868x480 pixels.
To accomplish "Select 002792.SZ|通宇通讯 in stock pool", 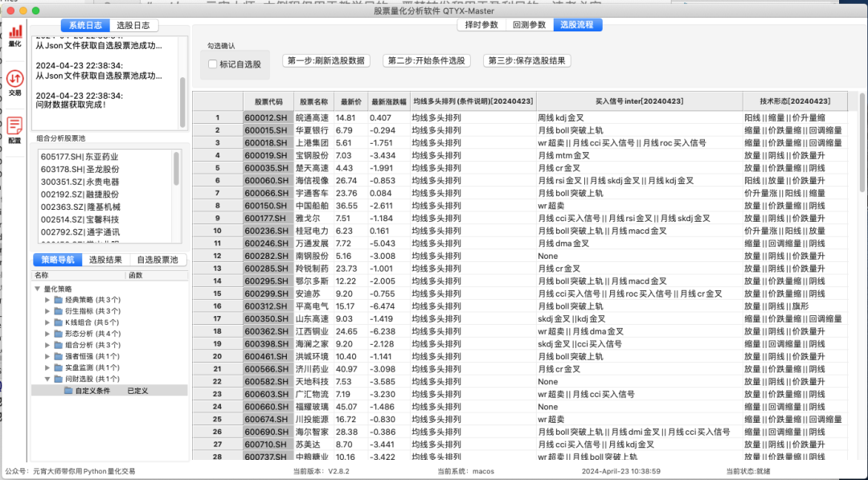I will pyautogui.click(x=80, y=232).
